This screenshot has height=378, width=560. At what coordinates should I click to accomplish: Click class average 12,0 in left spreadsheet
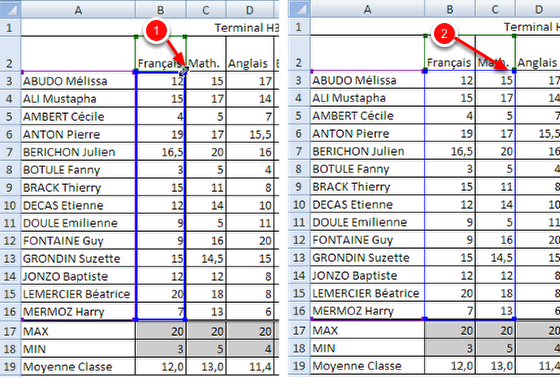tap(161, 367)
